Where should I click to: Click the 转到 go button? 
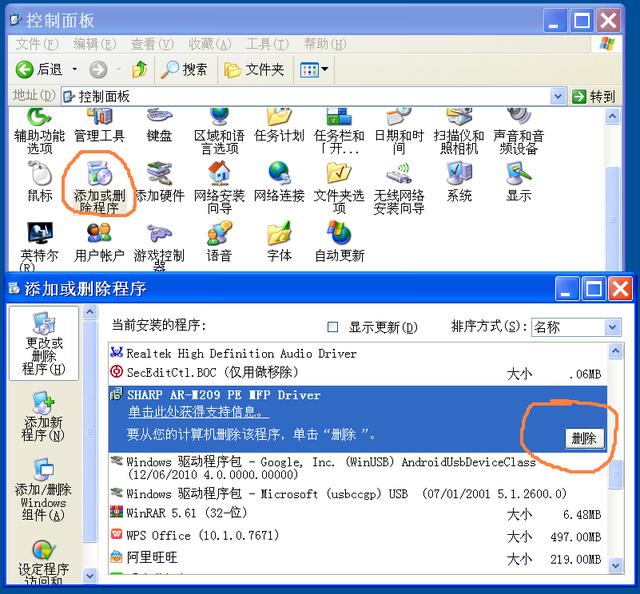[x=594, y=97]
